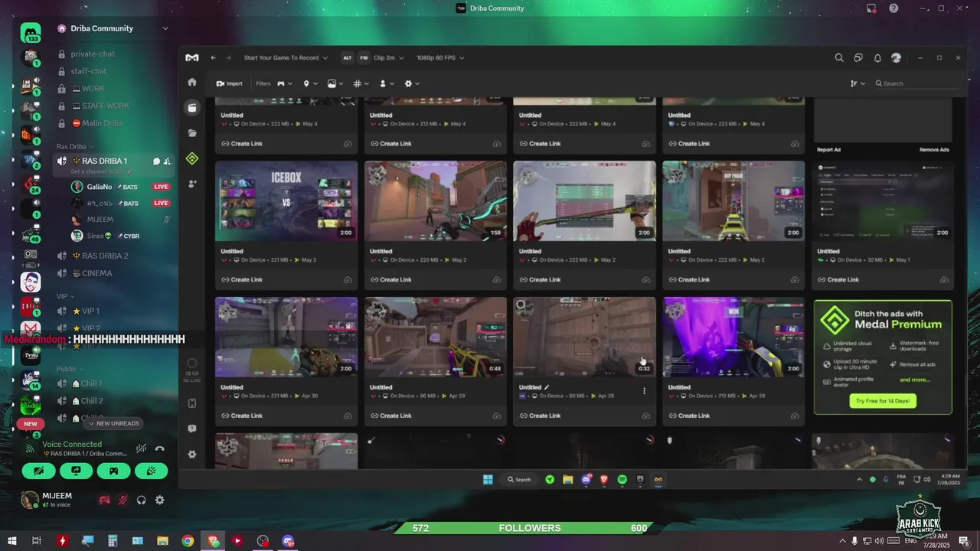This screenshot has width=980, height=551.
Task: Open Chrome from the Windows taskbar
Action: (188, 540)
